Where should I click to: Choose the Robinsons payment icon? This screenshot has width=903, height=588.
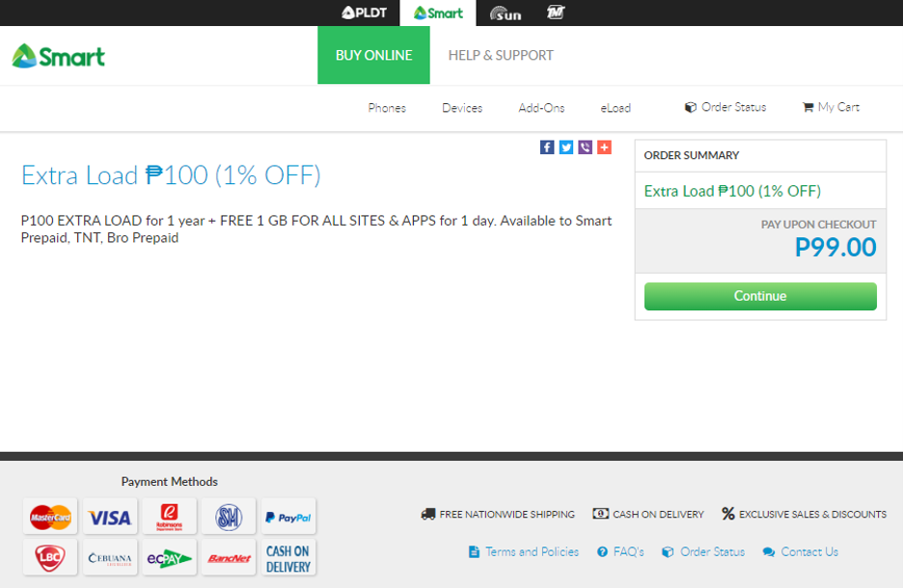[170, 517]
